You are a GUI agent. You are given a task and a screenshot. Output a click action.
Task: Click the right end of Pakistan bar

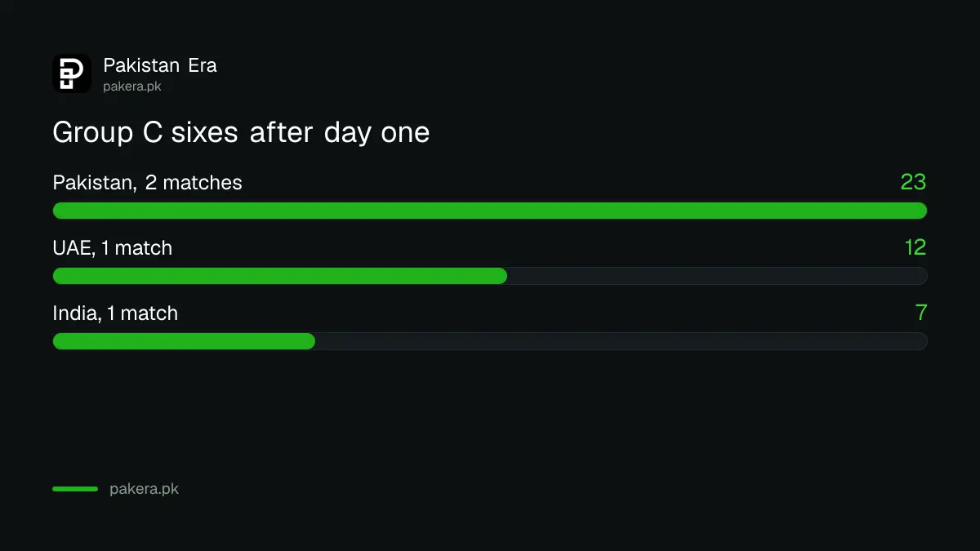point(920,211)
